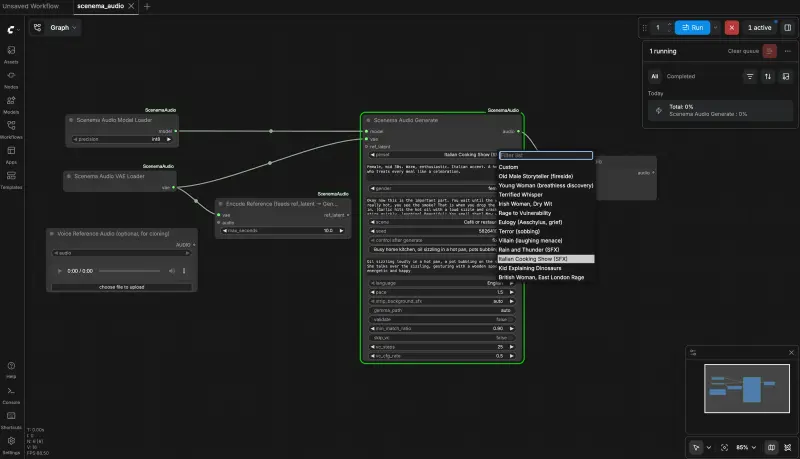The width and height of the screenshot is (800, 459).
Task: Click choose file to upload button
Action: click(121, 287)
